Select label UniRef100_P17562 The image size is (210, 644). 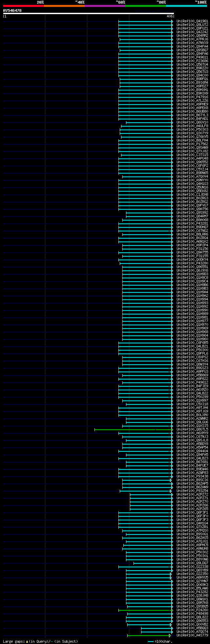[x=192, y=144]
